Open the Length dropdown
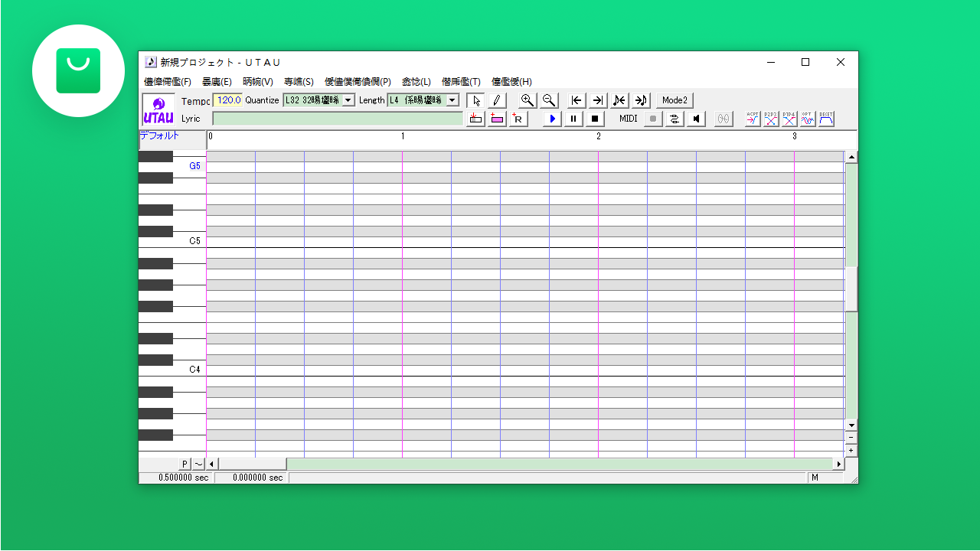The width and height of the screenshot is (980, 551). click(x=452, y=100)
